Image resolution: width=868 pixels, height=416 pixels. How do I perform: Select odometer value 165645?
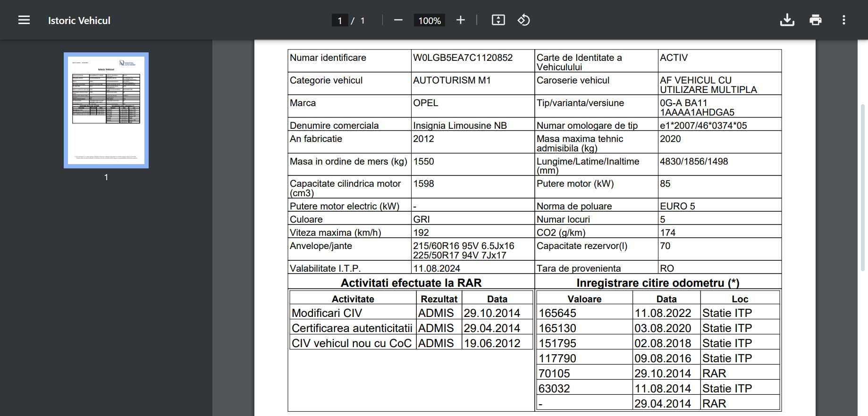coord(557,313)
